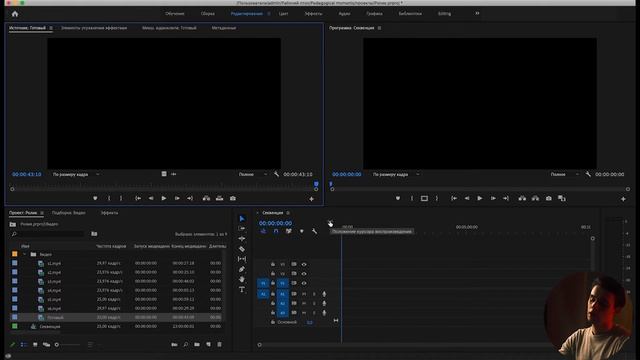The width and height of the screenshot is (640, 360).
Task: Click Overwrite button in Source monitor
Action: click(x=220, y=198)
